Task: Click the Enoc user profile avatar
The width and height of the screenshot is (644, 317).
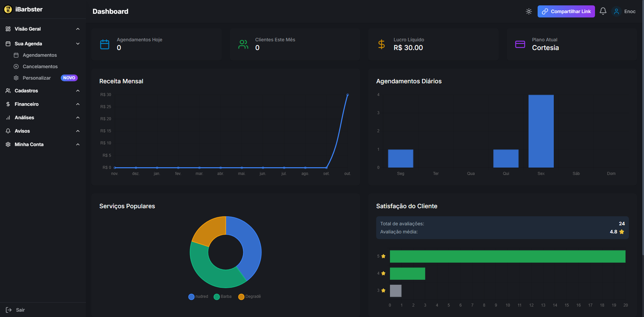Action: click(616, 11)
